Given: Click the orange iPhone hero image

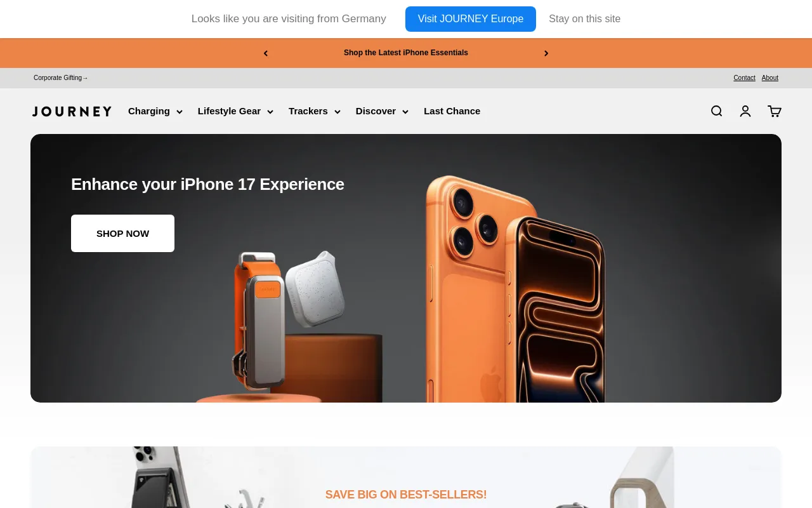Looking at the screenshot, I should pyautogui.click(x=514, y=289).
